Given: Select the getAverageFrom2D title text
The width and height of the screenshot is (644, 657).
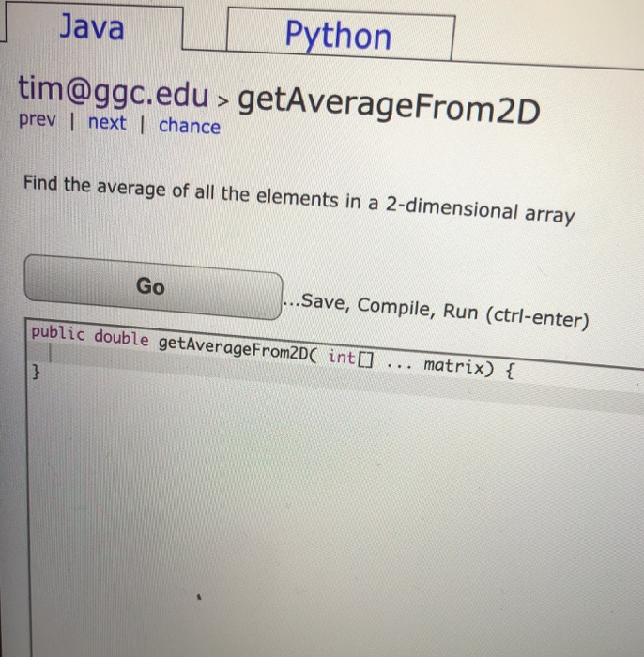Looking at the screenshot, I should click(x=389, y=106).
